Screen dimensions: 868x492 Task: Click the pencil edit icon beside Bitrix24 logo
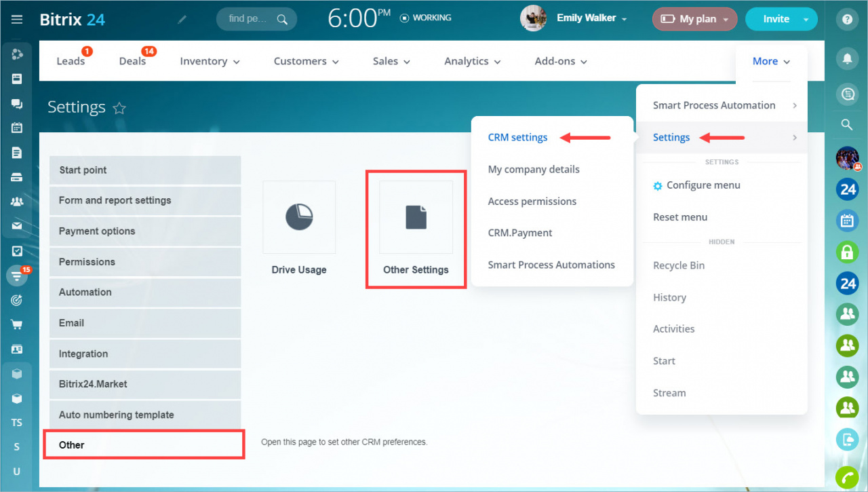click(182, 20)
